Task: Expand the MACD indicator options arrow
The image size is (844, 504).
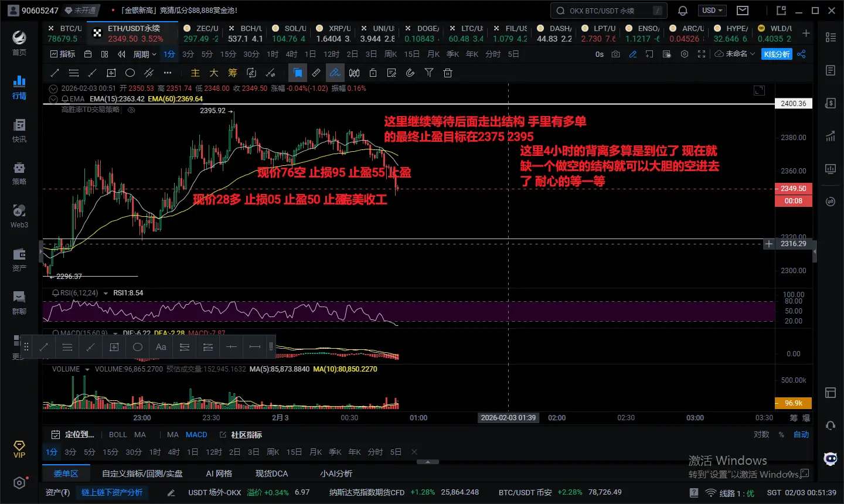Action: [x=115, y=333]
